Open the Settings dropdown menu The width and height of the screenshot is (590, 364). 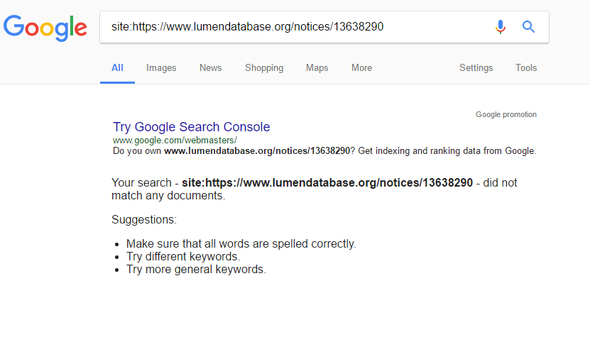(476, 67)
